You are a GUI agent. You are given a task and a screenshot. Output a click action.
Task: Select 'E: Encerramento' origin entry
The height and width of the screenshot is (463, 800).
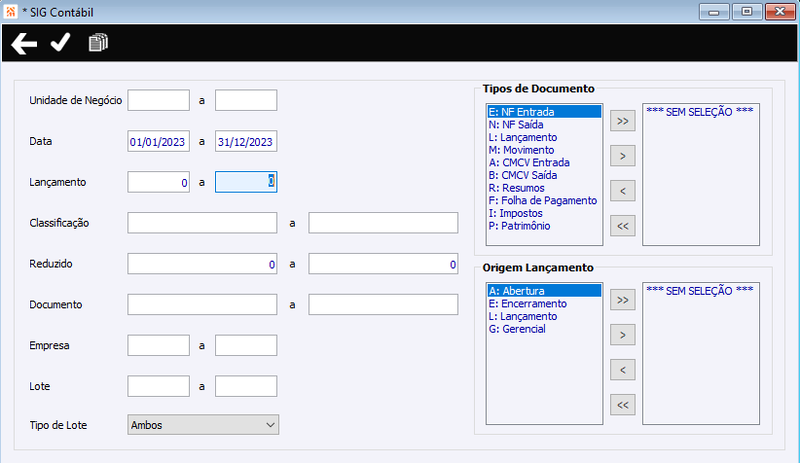pos(544,304)
